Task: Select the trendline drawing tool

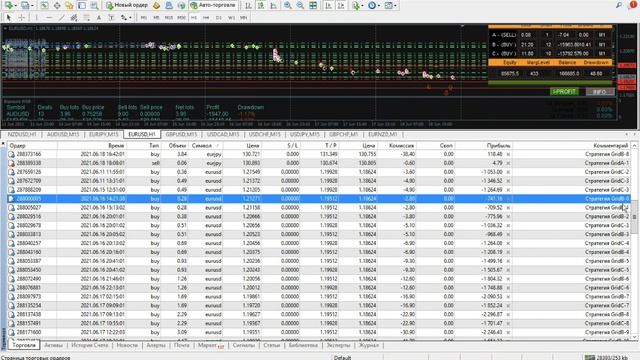Action: [x=61, y=18]
